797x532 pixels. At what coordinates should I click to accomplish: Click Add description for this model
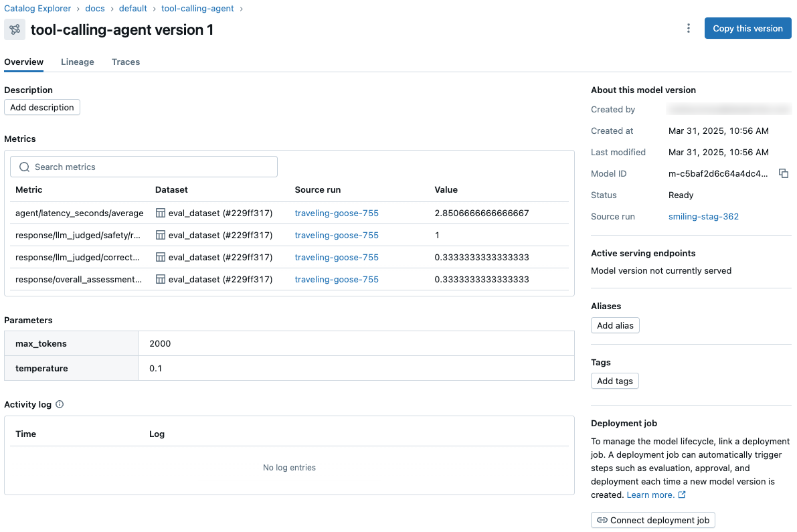pyautogui.click(x=41, y=107)
